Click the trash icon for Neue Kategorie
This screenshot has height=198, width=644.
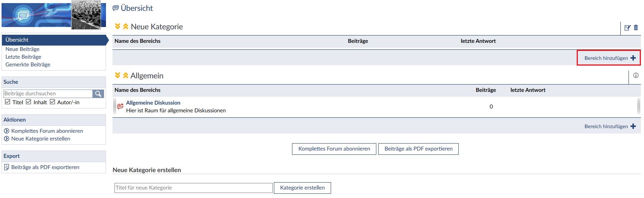coord(636,27)
